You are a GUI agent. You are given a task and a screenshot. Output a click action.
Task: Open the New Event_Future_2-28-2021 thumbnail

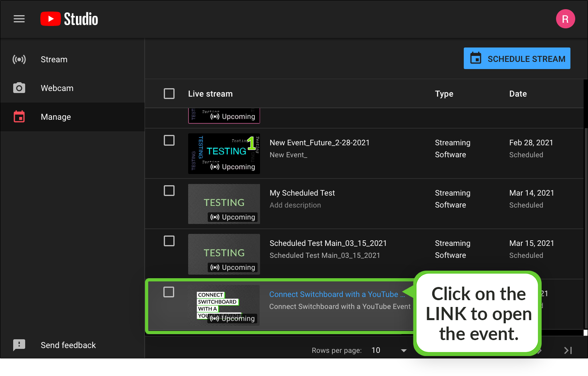point(224,154)
